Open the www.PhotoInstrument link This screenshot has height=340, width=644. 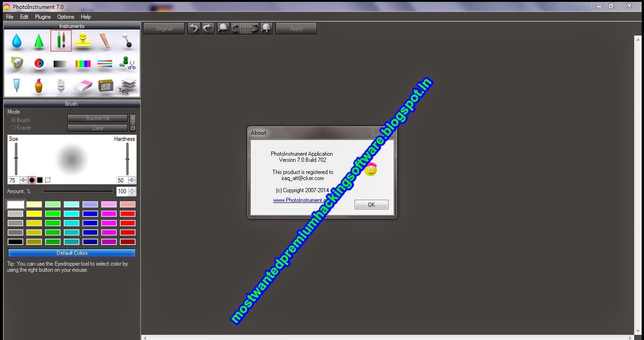300,200
